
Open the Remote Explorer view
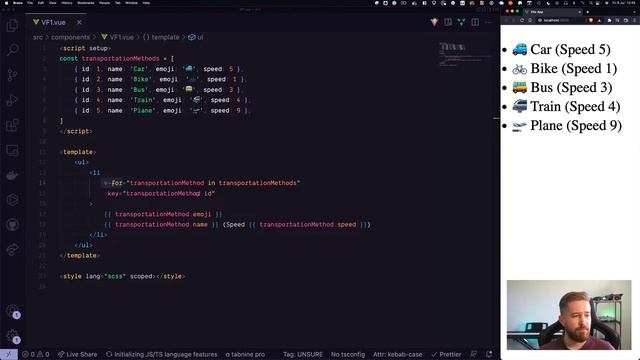tap(12, 150)
